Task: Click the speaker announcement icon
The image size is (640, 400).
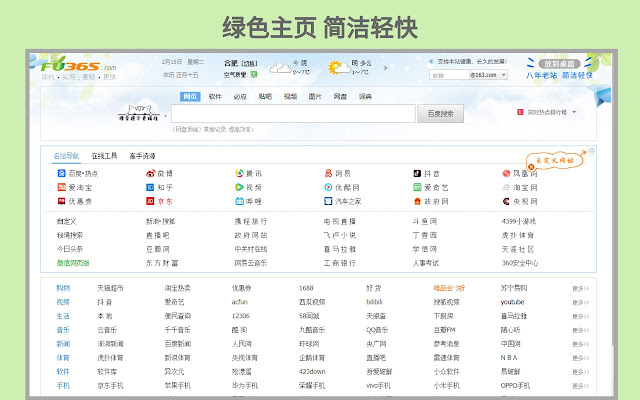Action: click(x=431, y=62)
